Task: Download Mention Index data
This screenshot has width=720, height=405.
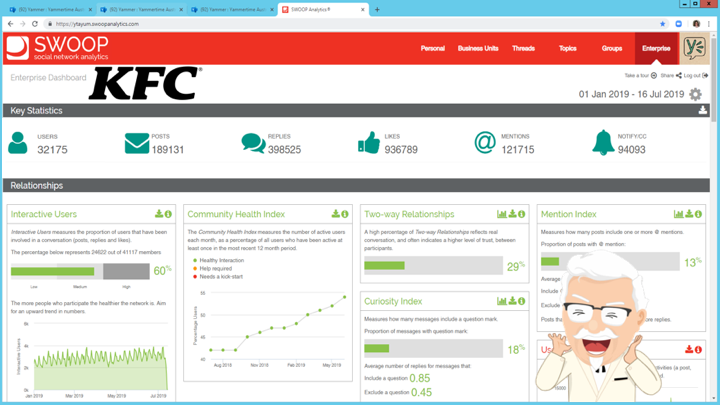Action: [x=689, y=214]
